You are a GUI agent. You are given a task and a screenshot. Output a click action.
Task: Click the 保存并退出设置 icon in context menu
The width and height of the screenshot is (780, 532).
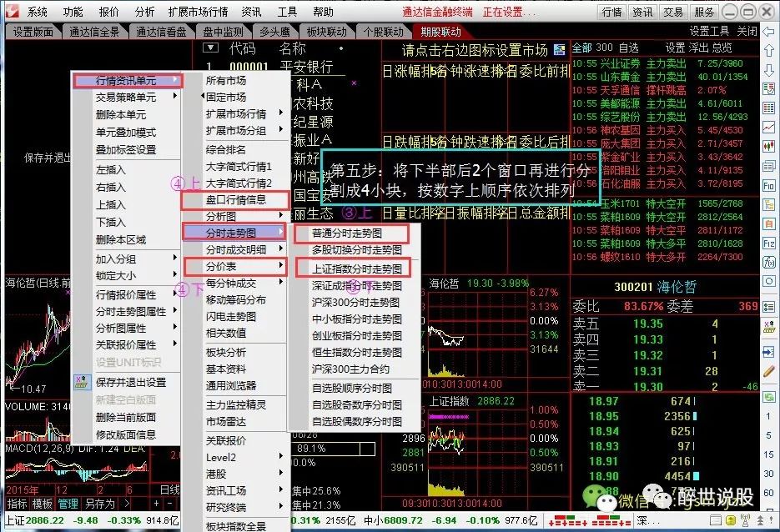[x=82, y=382]
